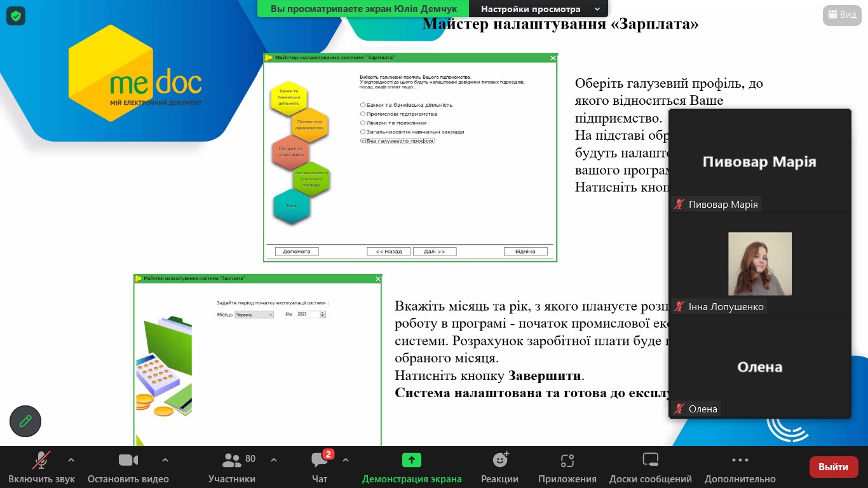Expand chat options arrow
Image resolution: width=868 pixels, height=488 pixels.
pyautogui.click(x=346, y=459)
